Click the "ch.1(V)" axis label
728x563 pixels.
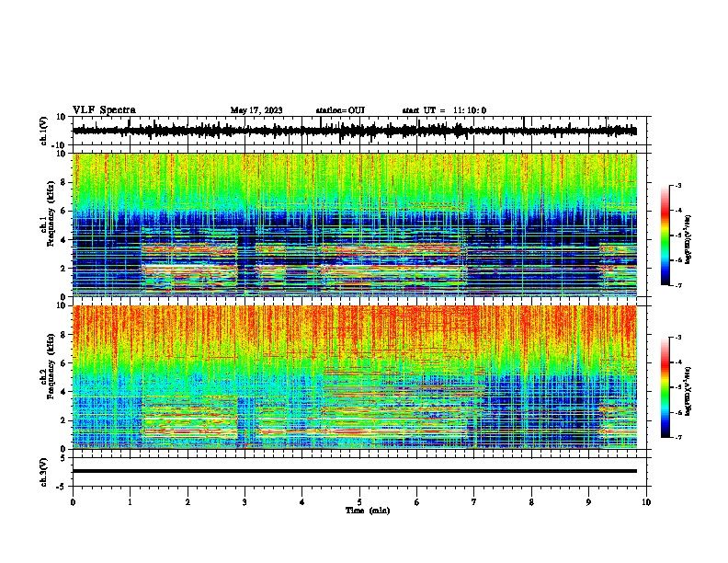coord(44,132)
